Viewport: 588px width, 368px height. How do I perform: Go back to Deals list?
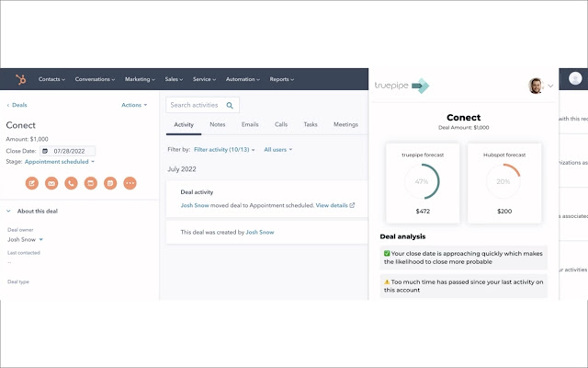click(17, 105)
